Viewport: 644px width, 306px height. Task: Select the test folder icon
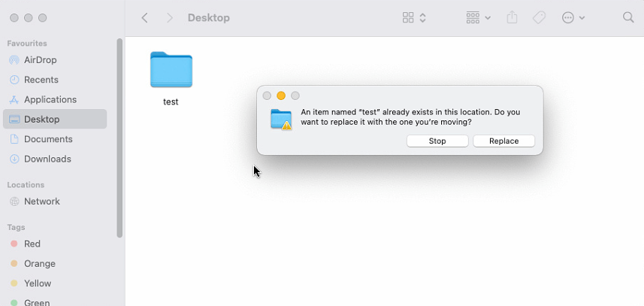(x=171, y=71)
